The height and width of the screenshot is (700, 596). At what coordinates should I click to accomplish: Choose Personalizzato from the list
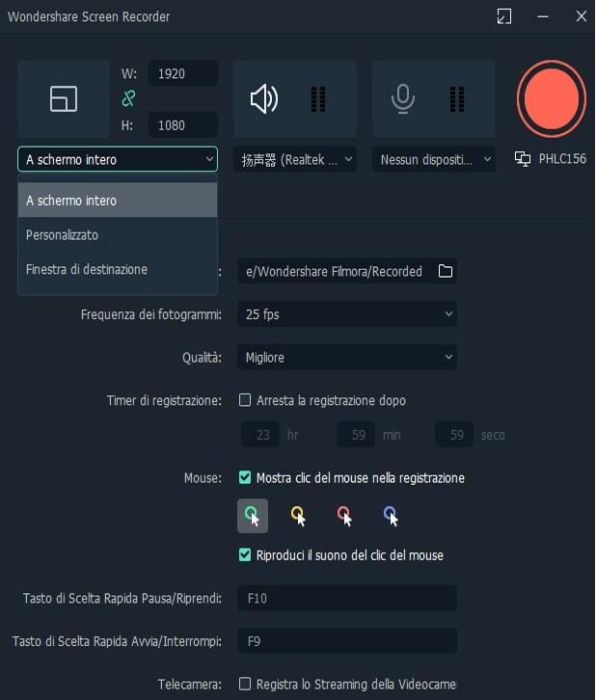coord(118,235)
